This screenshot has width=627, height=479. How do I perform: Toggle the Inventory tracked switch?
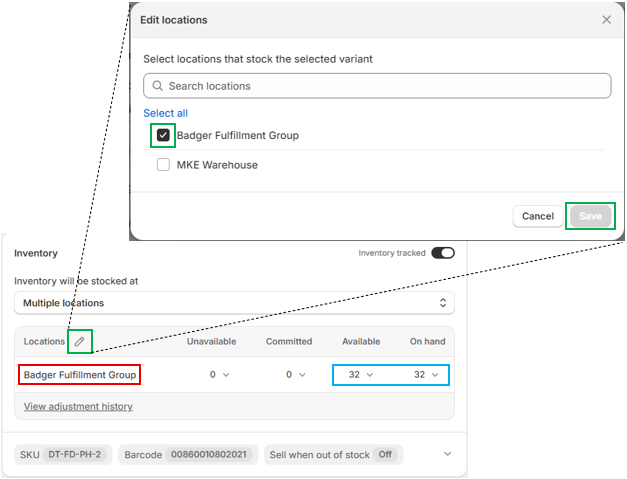click(442, 254)
